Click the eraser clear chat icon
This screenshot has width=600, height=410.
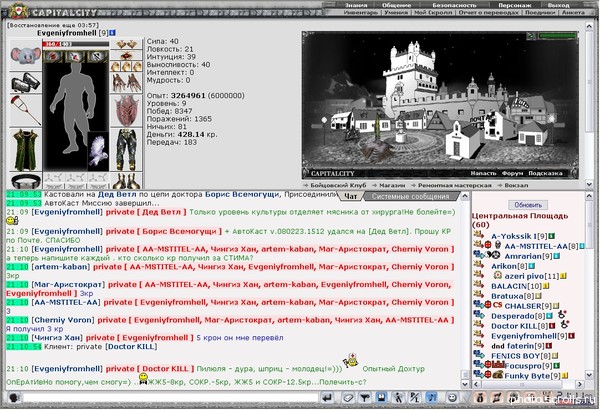(x=348, y=398)
